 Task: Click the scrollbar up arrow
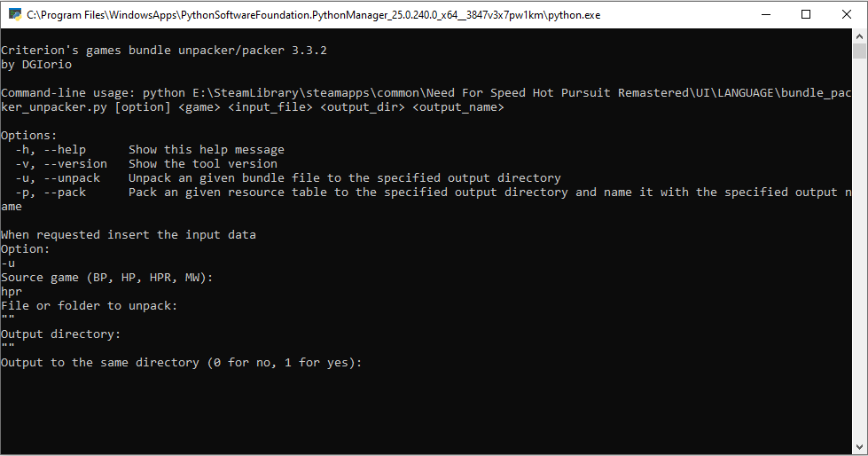coord(859,36)
